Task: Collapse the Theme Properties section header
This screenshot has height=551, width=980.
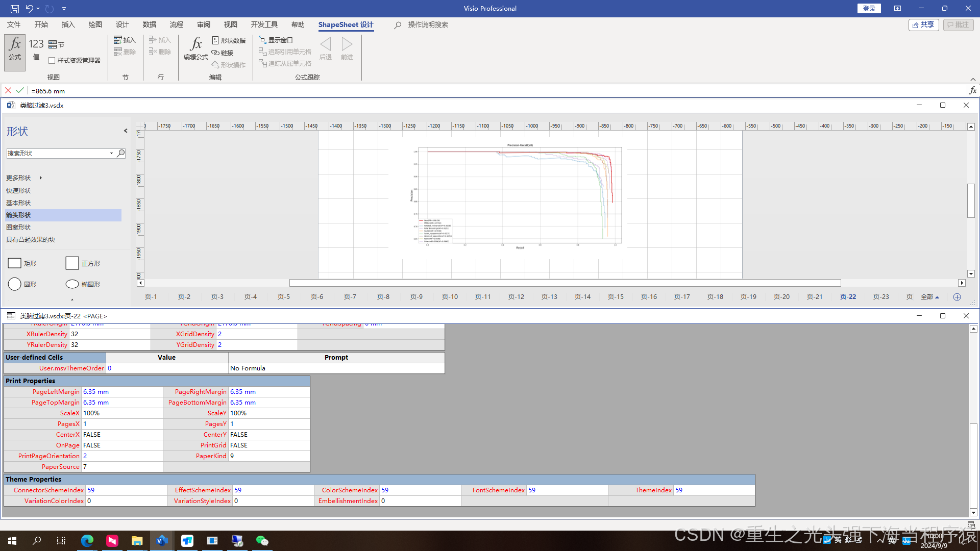Action: pyautogui.click(x=379, y=479)
